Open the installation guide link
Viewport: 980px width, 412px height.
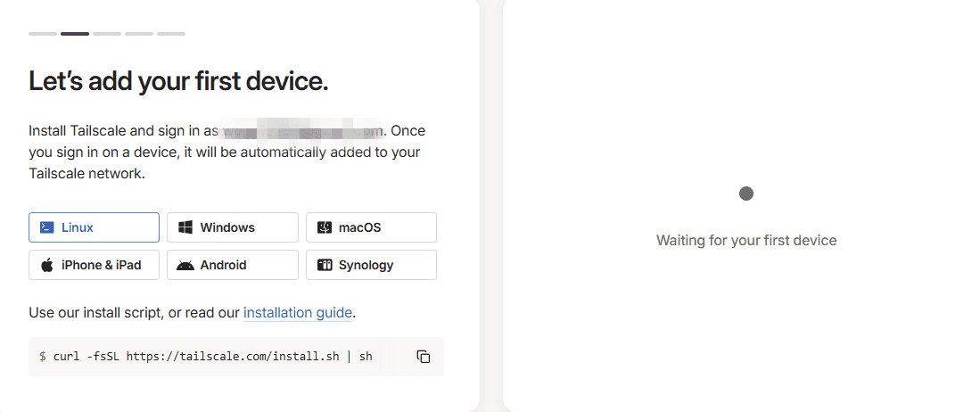coord(298,313)
